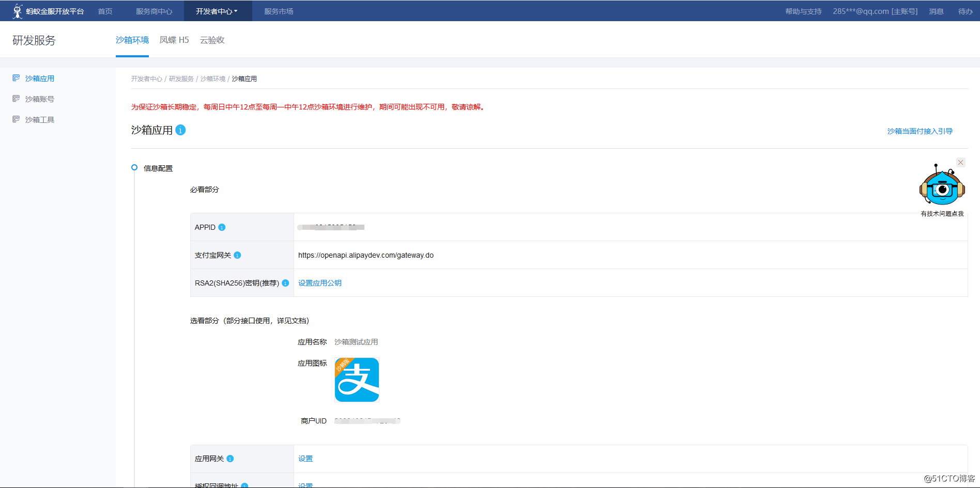Image resolution: width=980 pixels, height=488 pixels.
Task: Click the Alipay sandbox app icon image
Action: point(357,380)
